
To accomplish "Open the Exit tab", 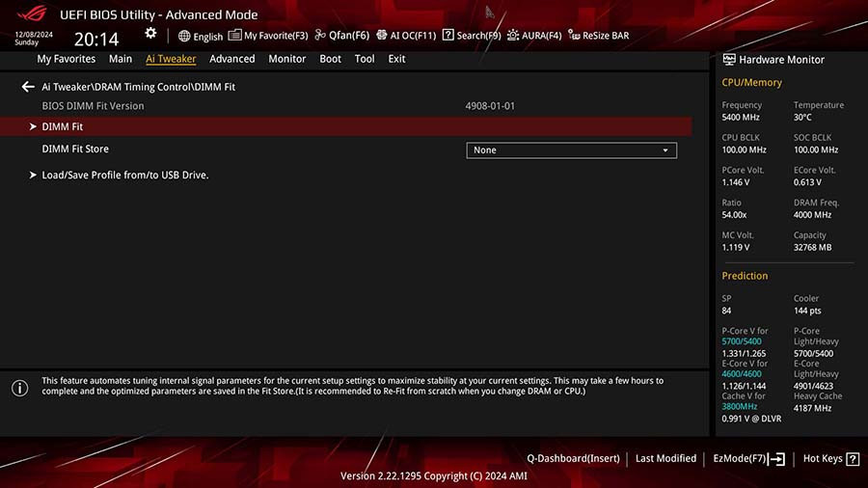I will click(396, 59).
